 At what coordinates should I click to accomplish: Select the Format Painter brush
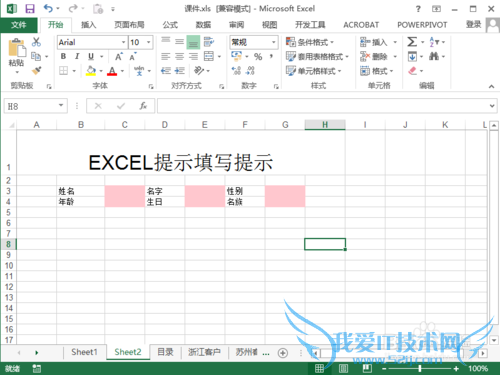37,70
